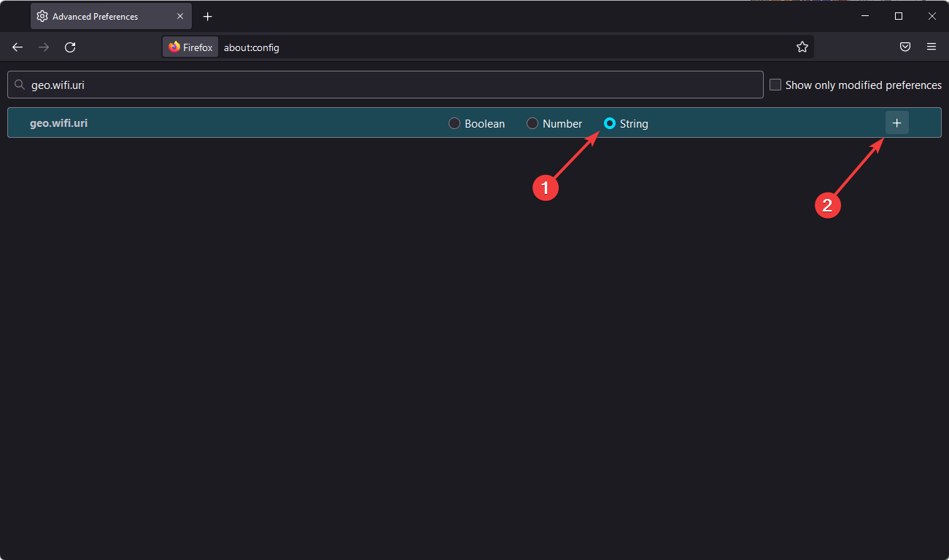Open the Firefox application menu
Viewport: 949px width, 560px height.
[x=931, y=47]
